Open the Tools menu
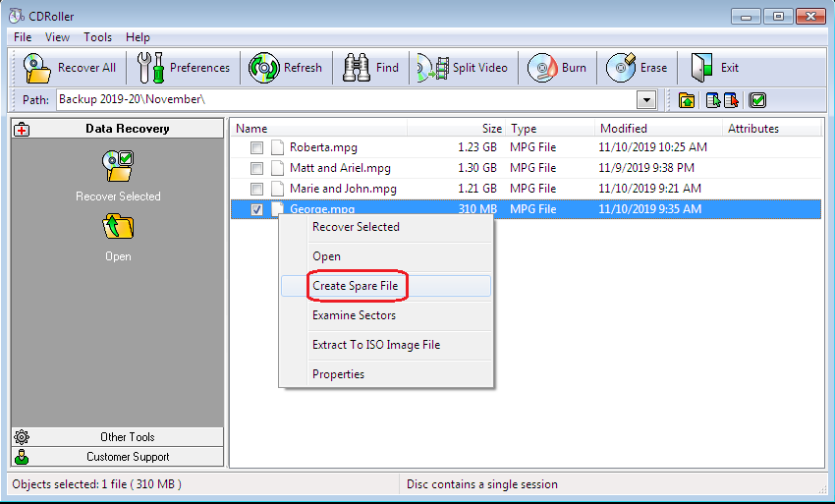This screenshot has width=835, height=504. [97, 37]
